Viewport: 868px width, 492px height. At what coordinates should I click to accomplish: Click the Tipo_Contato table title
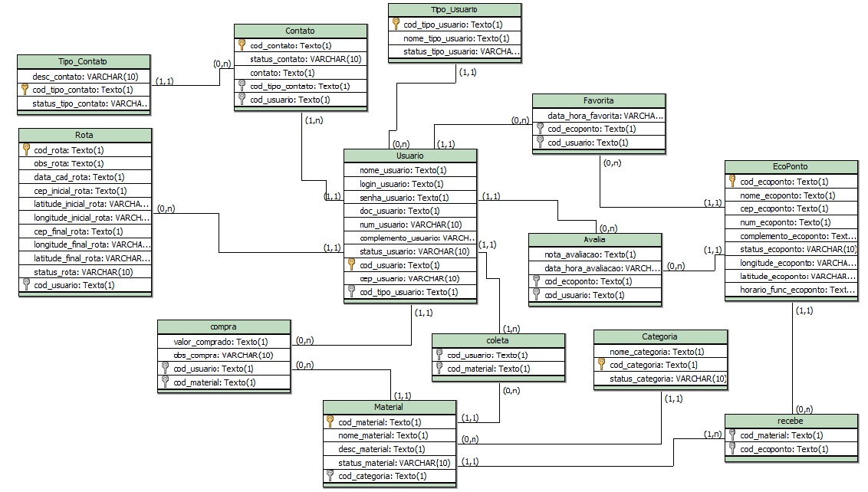click(84, 61)
